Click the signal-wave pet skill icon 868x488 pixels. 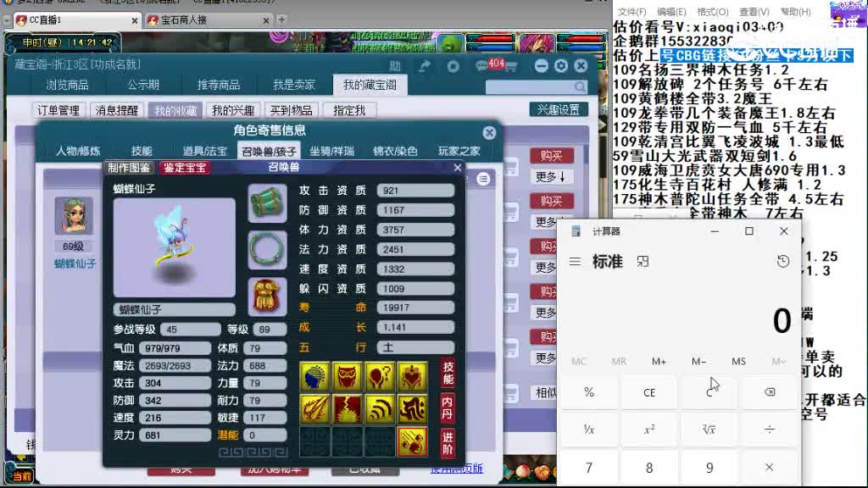380,408
